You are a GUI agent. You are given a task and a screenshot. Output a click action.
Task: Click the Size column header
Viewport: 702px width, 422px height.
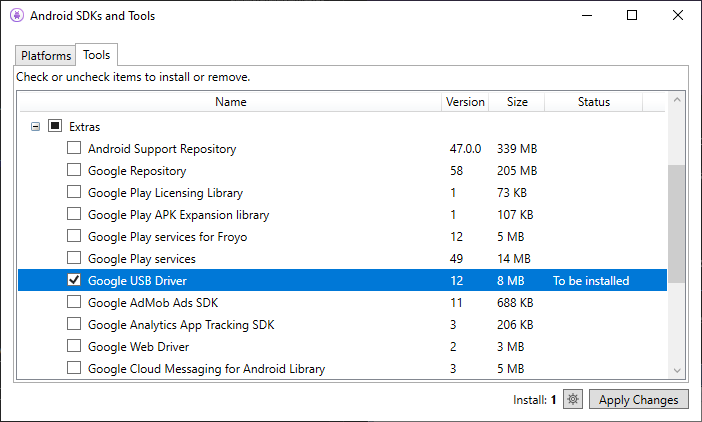point(517,102)
